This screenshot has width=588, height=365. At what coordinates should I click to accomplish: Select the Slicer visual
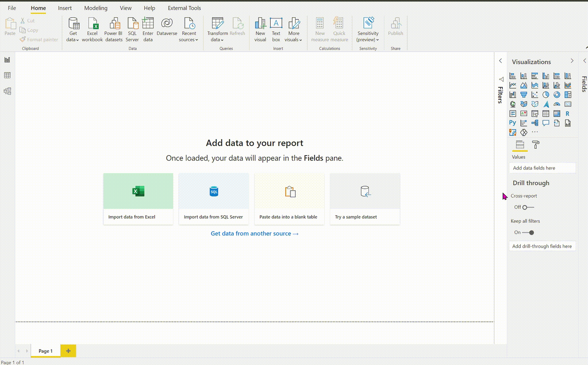coord(535,114)
